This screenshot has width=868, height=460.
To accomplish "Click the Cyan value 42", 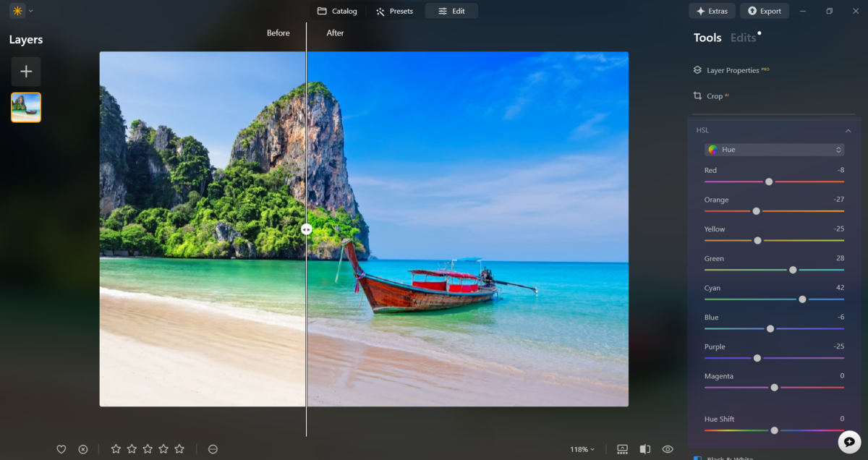I will coord(841,288).
